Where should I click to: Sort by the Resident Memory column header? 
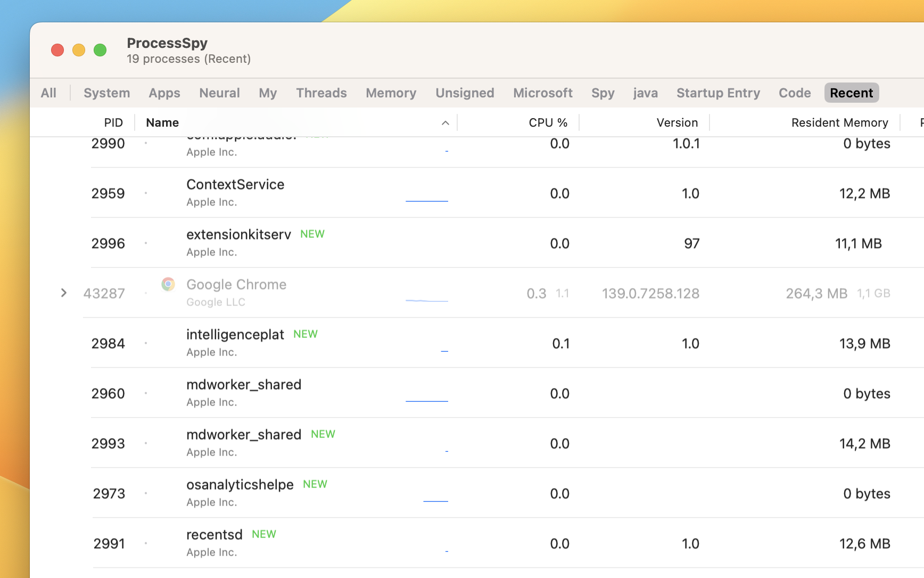coord(839,122)
